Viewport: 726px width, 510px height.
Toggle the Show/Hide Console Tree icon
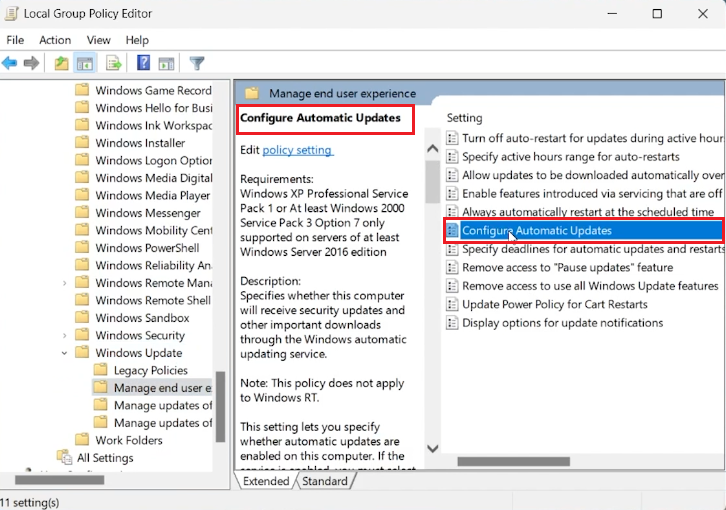tap(85, 63)
